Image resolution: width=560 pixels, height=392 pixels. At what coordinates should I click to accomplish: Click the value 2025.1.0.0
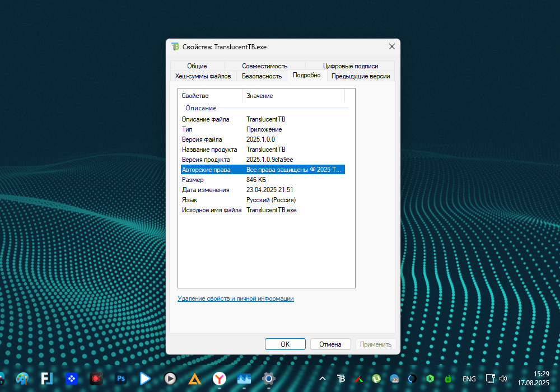click(x=261, y=139)
